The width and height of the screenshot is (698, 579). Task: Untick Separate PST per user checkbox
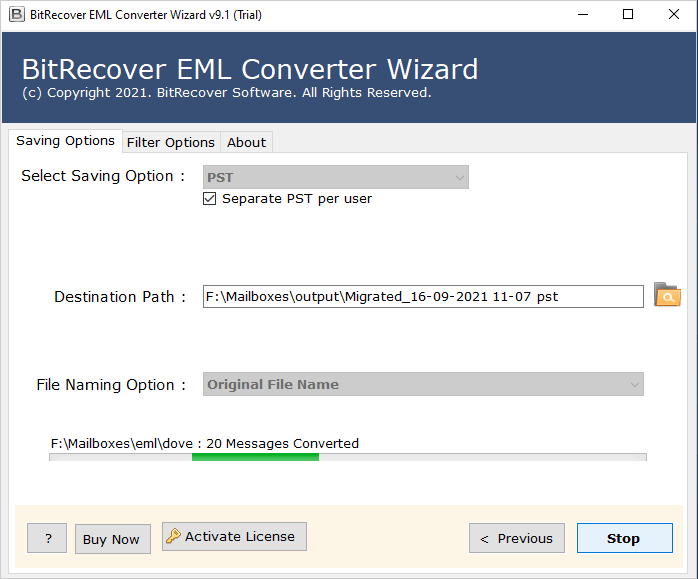coord(209,198)
